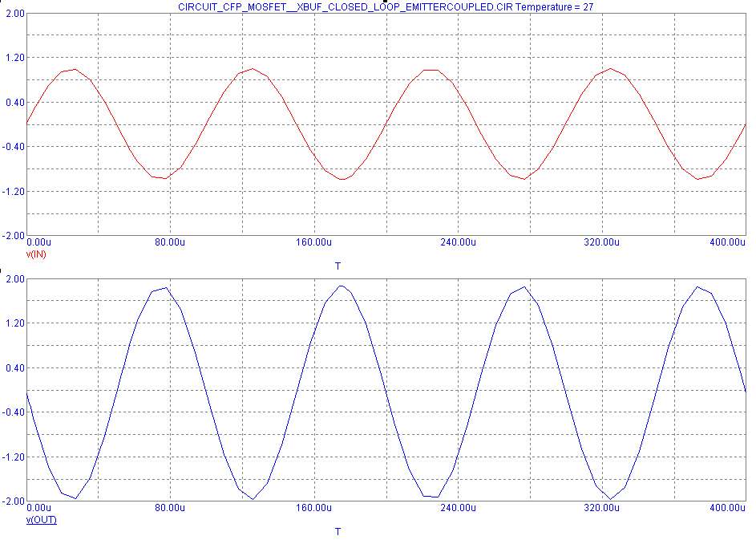Viewport: 756px width, 540px height.
Task: Choose 0.00u time tick on v(OUT) plot
Action: (x=39, y=508)
